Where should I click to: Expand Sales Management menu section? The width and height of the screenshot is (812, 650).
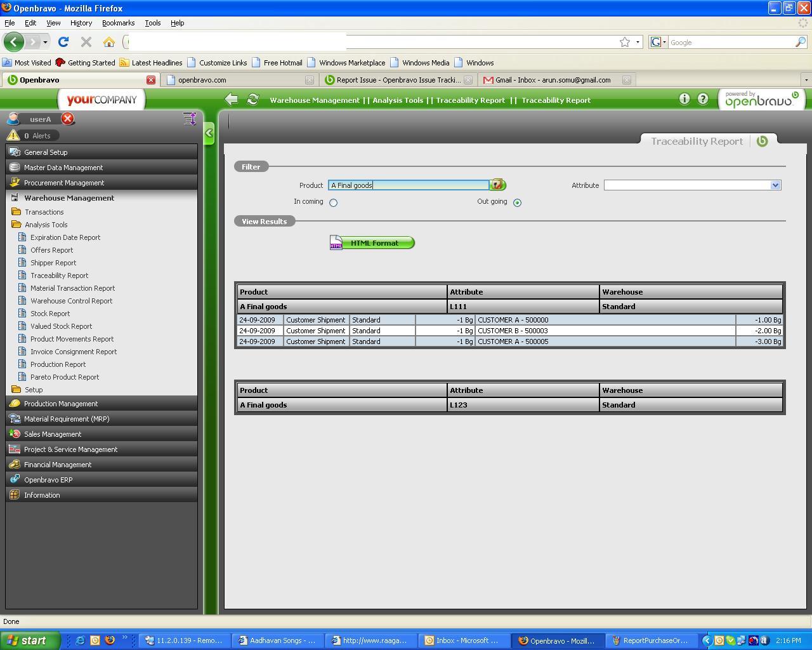tap(53, 434)
